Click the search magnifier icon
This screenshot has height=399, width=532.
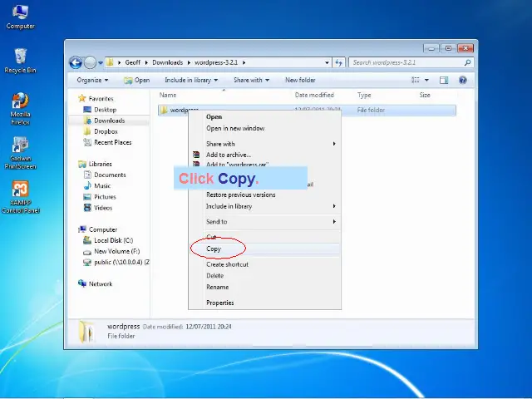pyautogui.click(x=467, y=63)
